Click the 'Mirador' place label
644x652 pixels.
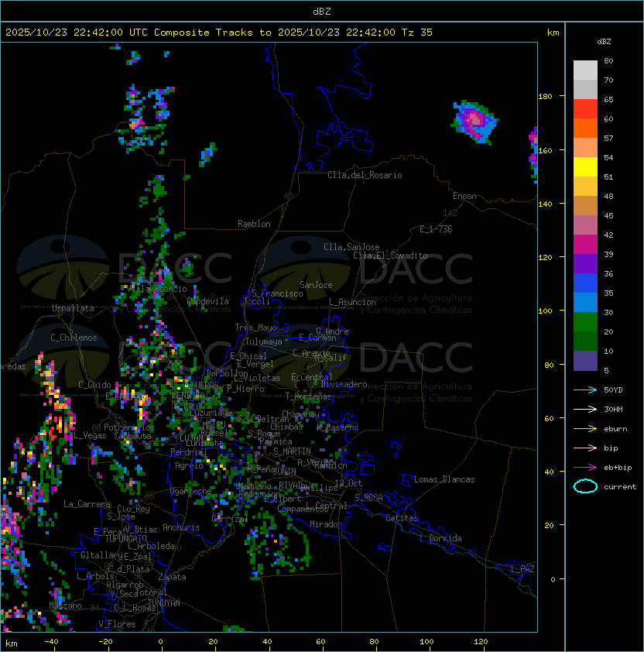(x=326, y=524)
